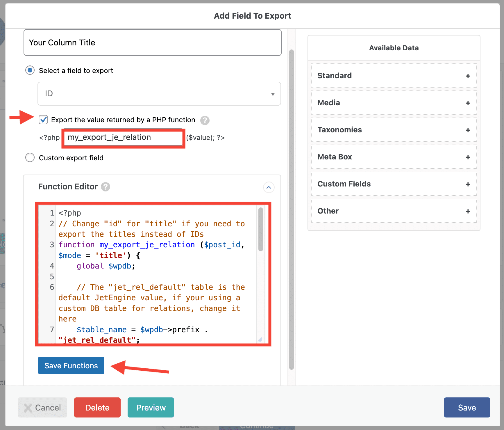
Task: Click the Preview button
Action: [151, 407]
